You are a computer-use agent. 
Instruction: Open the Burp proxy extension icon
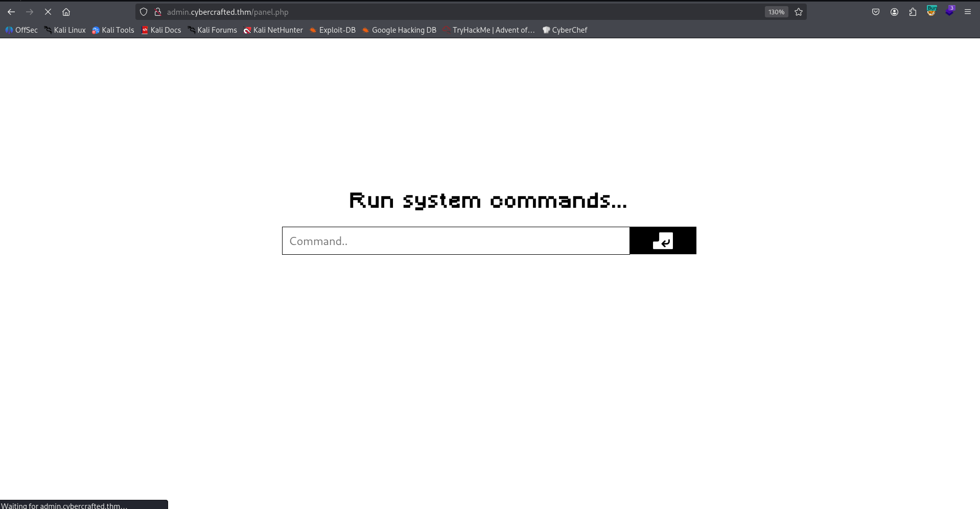[931, 12]
